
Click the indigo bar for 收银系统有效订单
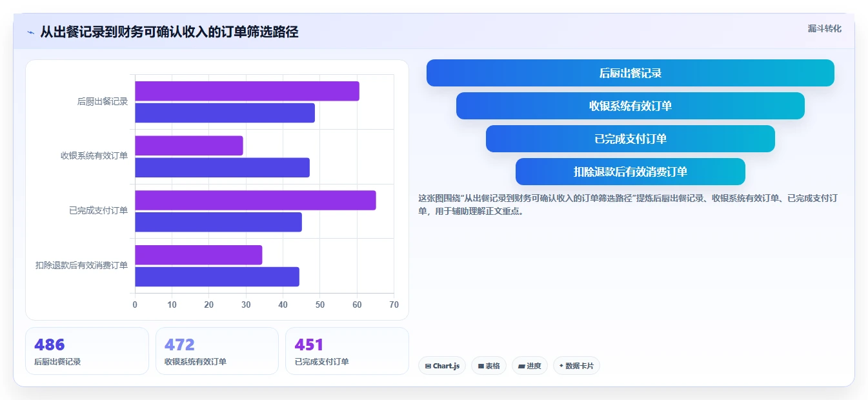click(222, 168)
